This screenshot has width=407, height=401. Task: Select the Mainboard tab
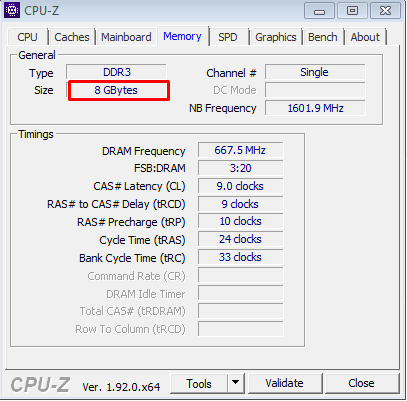point(126,37)
